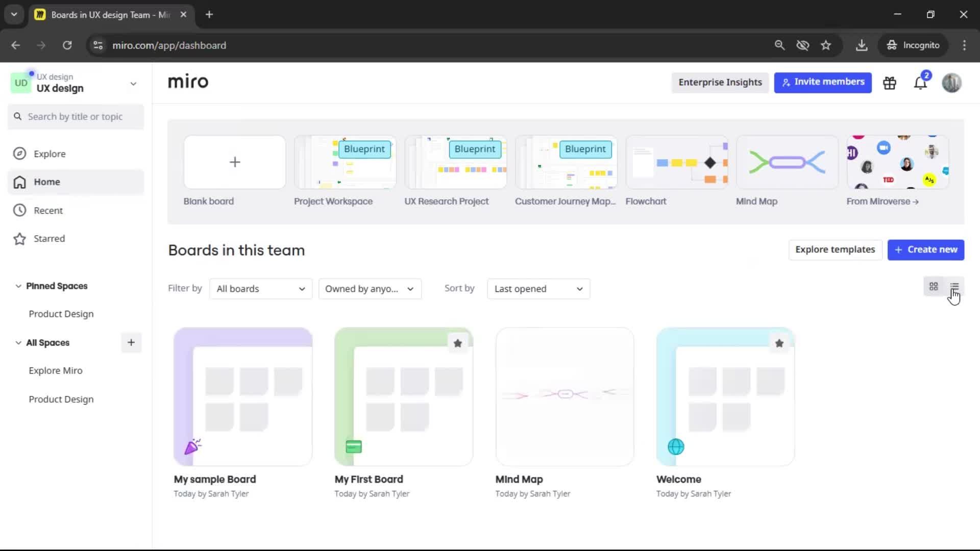
Task: Click the search magnifier icon in sidebar
Action: coord(18,116)
